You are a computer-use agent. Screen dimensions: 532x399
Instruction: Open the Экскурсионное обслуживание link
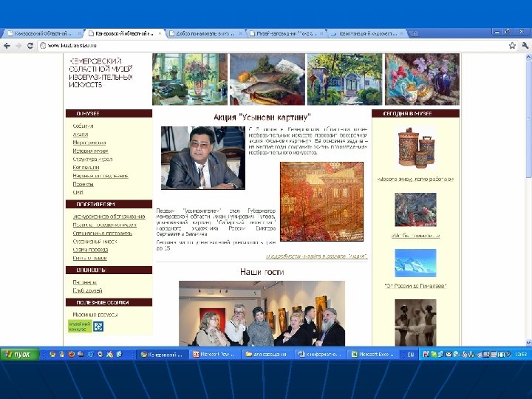pyautogui.click(x=109, y=216)
